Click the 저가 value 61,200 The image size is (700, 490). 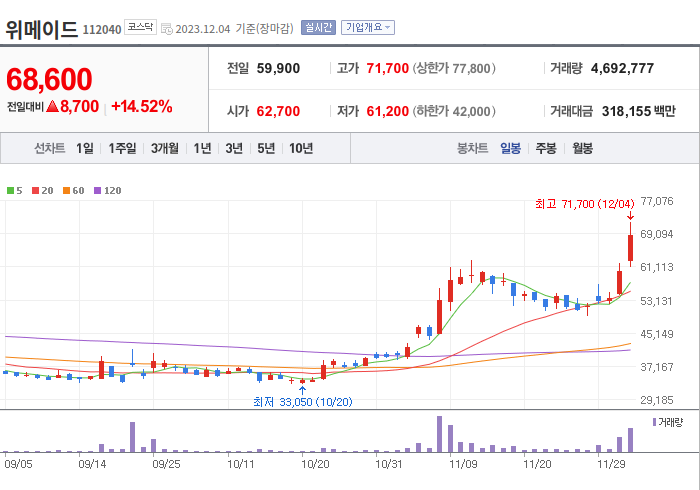pos(388,111)
